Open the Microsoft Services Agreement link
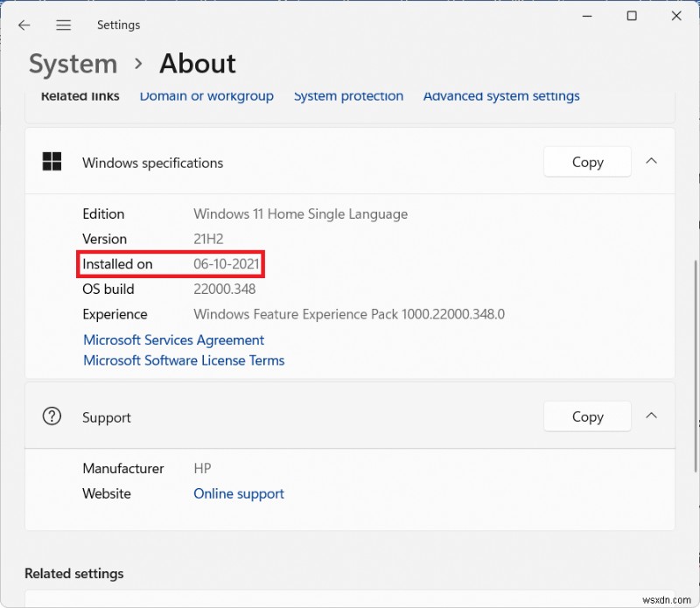 (x=173, y=340)
